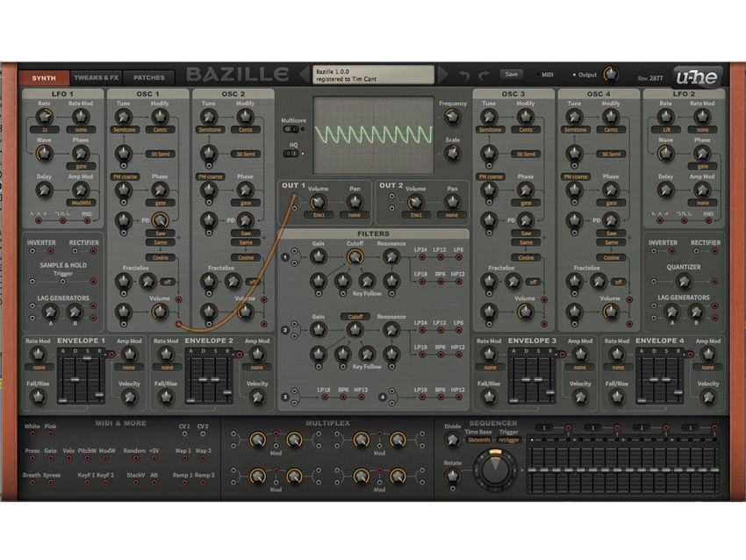This screenshot has height=560, width=746.
Task: Open the Sequencer Time Base dropdown showing Sixteenth
Action: coord(478,441)
